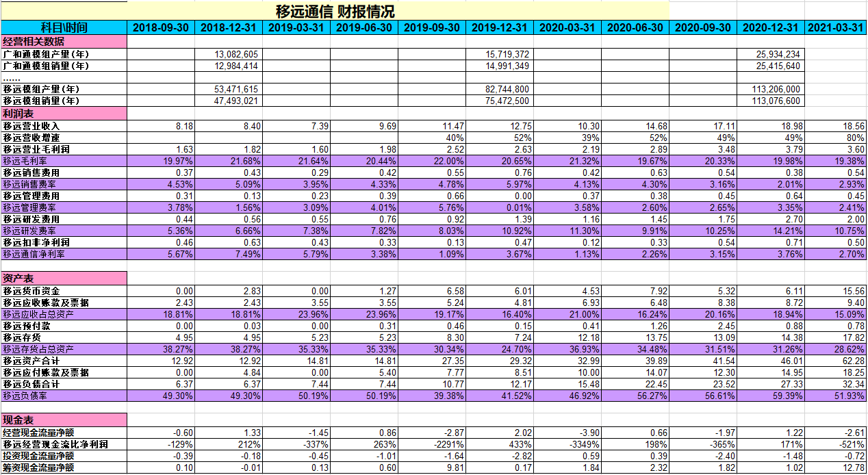Screen dimensions: 868x475
Task: Click the row label 移远负债合计
Action: (64, 384)
